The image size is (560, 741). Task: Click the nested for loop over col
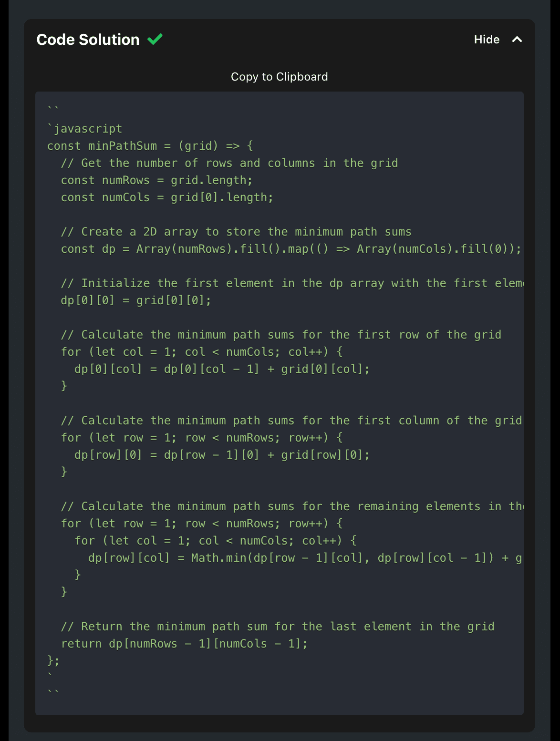click(x=216, y=541)
